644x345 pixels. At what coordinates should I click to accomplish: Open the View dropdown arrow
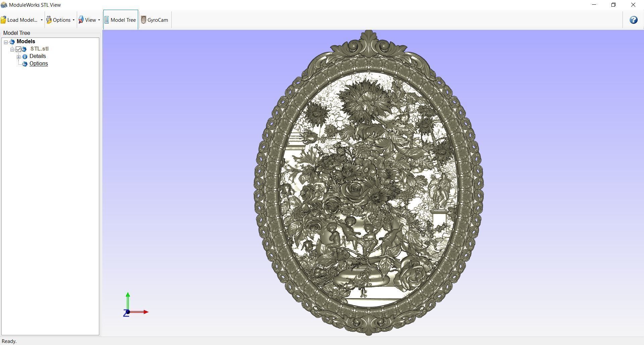(99, 20)
